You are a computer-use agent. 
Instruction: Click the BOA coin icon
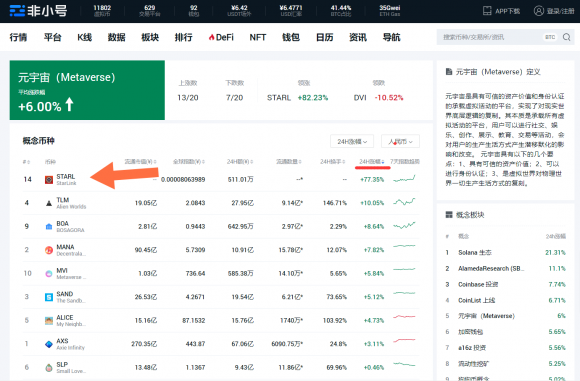[x=49, y=226]
